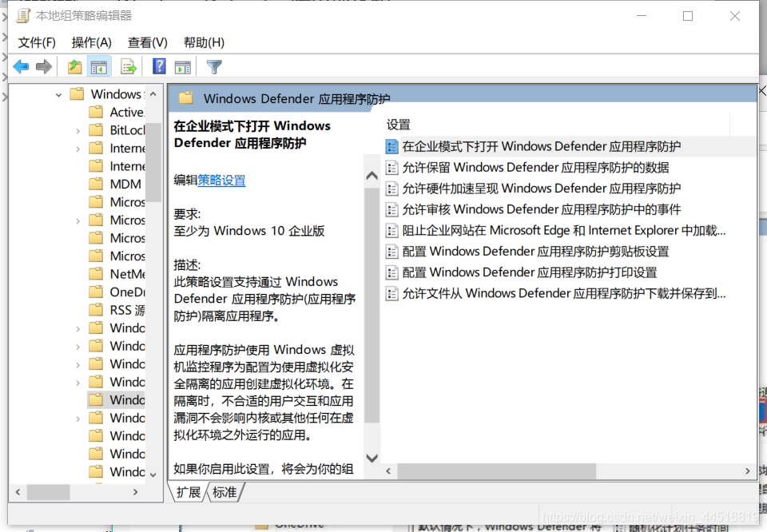Select the RSS 源 tree item
The width and height of the screenshot is (767, 532).
click(127, 310)
